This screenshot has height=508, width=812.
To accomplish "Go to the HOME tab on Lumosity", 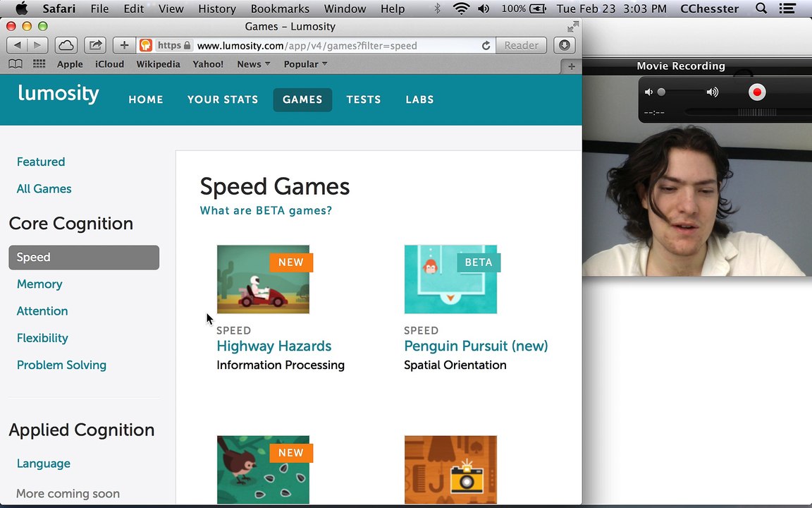I will (145, 99).
